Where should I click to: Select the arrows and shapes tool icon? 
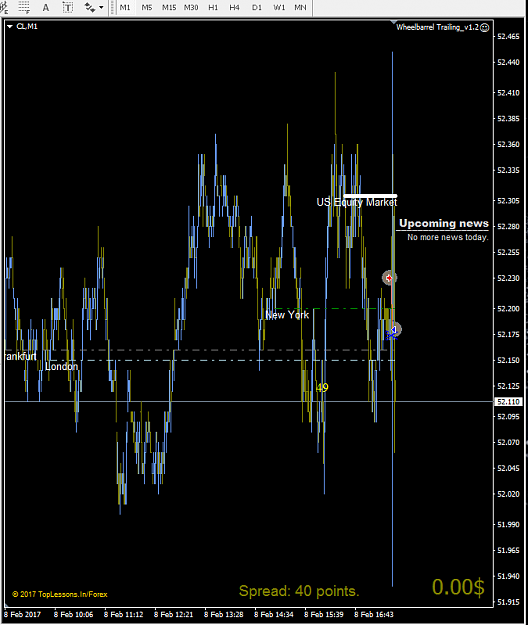pyautogui.click(x=90, y=7)
